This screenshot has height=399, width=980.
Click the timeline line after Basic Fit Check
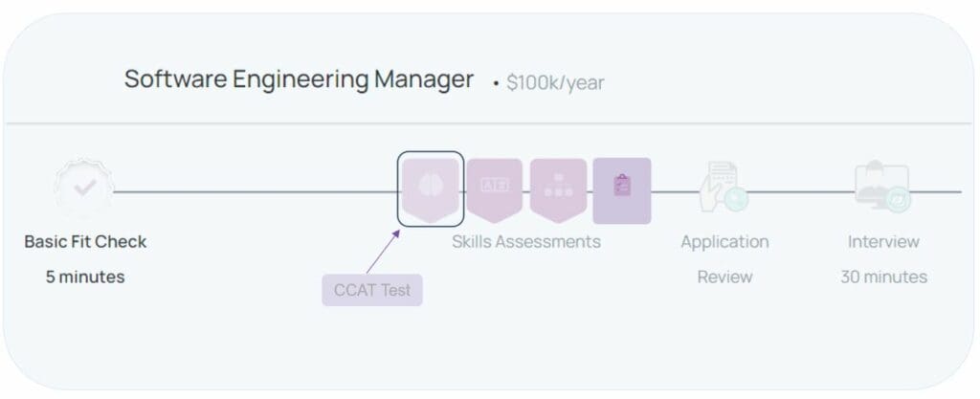click(x=255, y=191)
